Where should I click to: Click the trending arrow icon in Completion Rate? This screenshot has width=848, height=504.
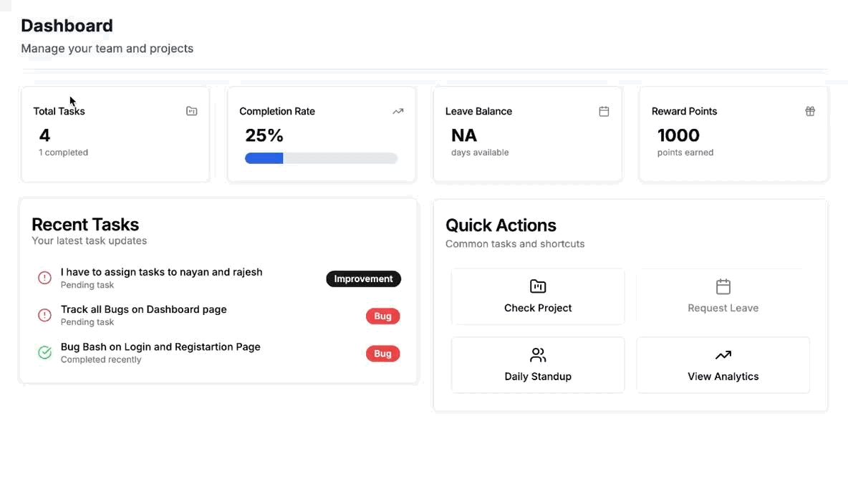tap(397, 111)
